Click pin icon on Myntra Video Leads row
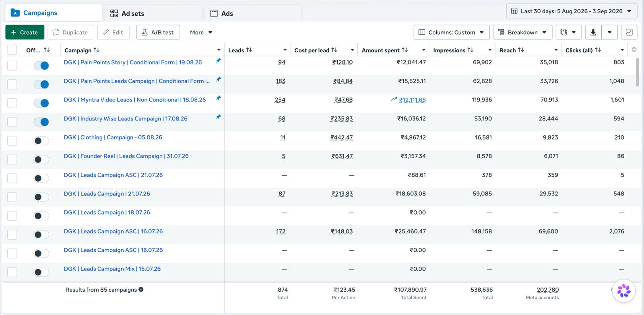Viewport: 644px width, 315px height. (218, 98)
